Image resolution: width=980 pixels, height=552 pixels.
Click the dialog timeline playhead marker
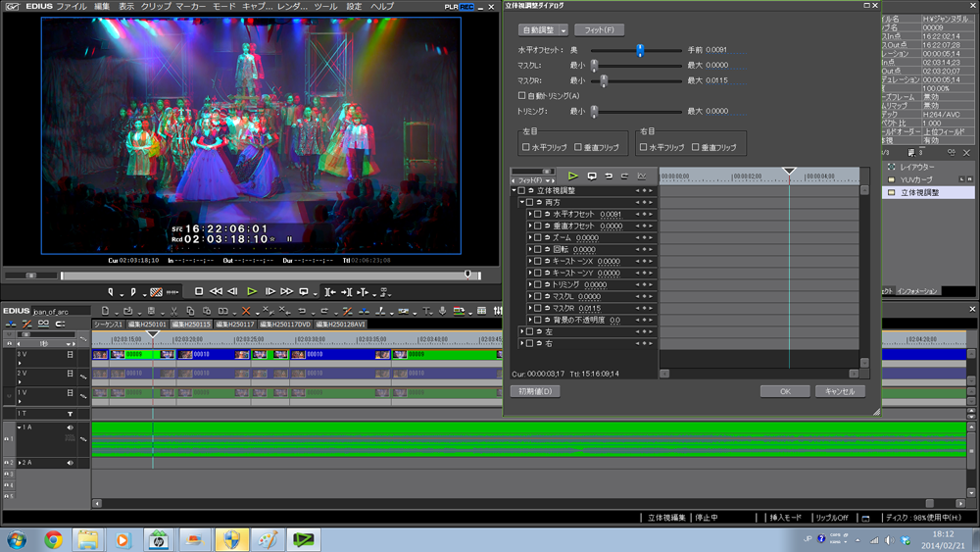click(x=789, y=171)
